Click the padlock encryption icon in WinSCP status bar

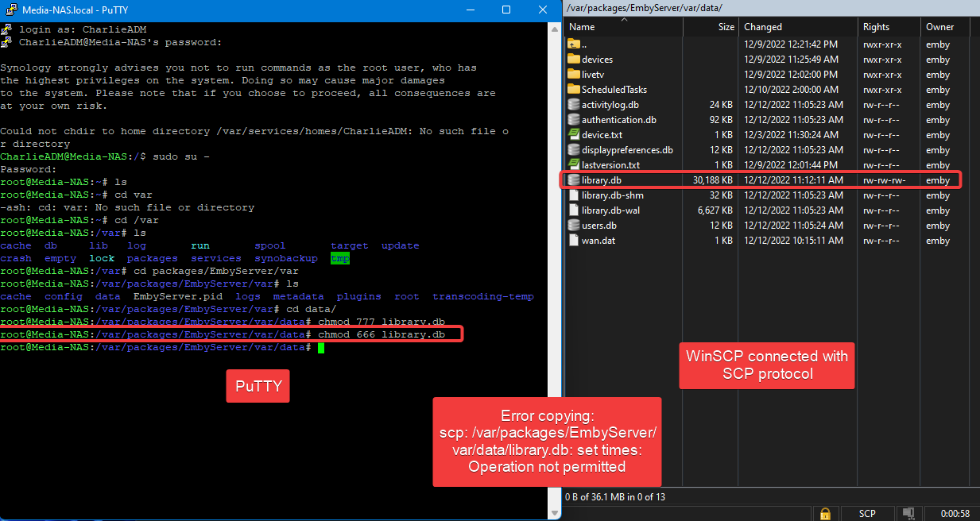point(826,514)
